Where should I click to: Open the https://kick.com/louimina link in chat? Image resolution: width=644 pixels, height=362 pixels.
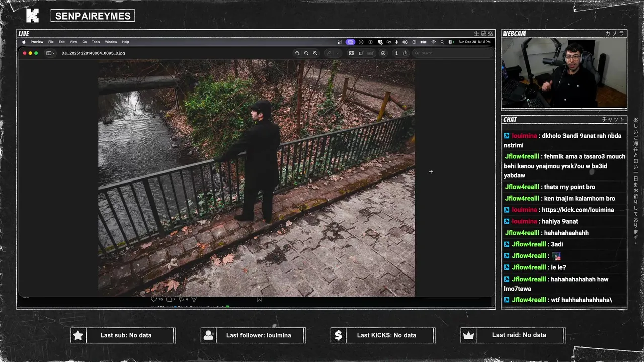coord(578,210)
